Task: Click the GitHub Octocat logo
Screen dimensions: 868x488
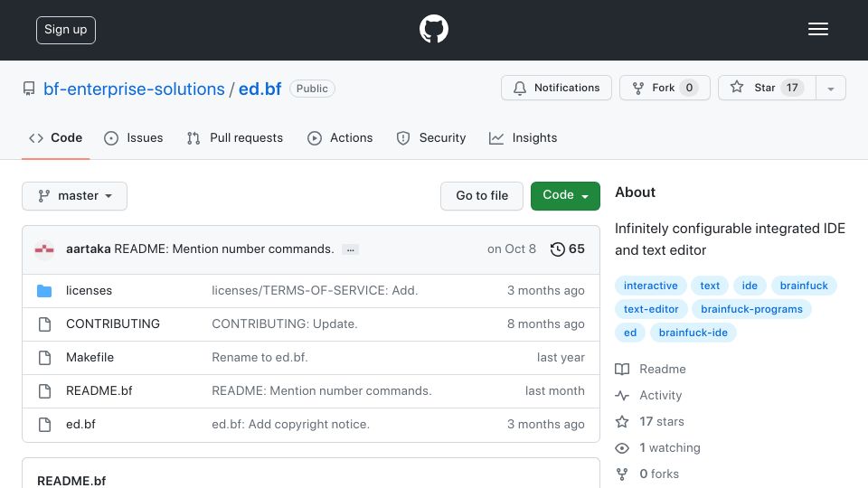Action: click(x=433, y=29)
